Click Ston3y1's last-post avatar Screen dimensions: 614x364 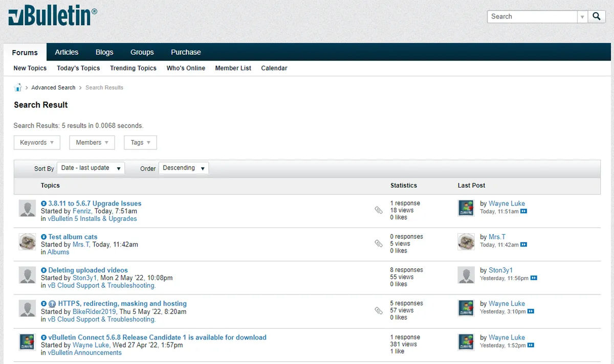coord(466,275)
